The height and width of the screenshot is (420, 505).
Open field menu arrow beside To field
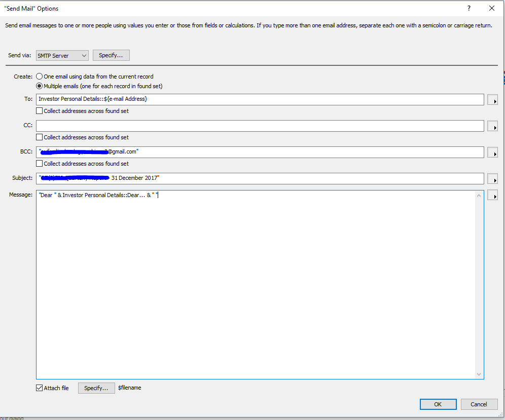(492, 100)
